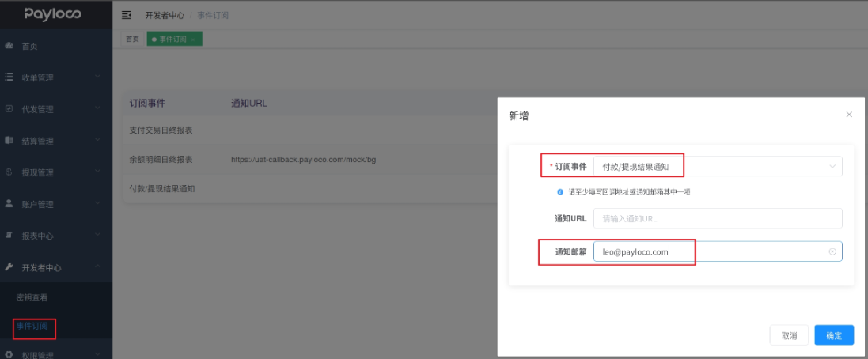This screenshot has width=868, height=359.
Task: Open the 订阅事件 dropdown selector
Action: click(718, 166)
